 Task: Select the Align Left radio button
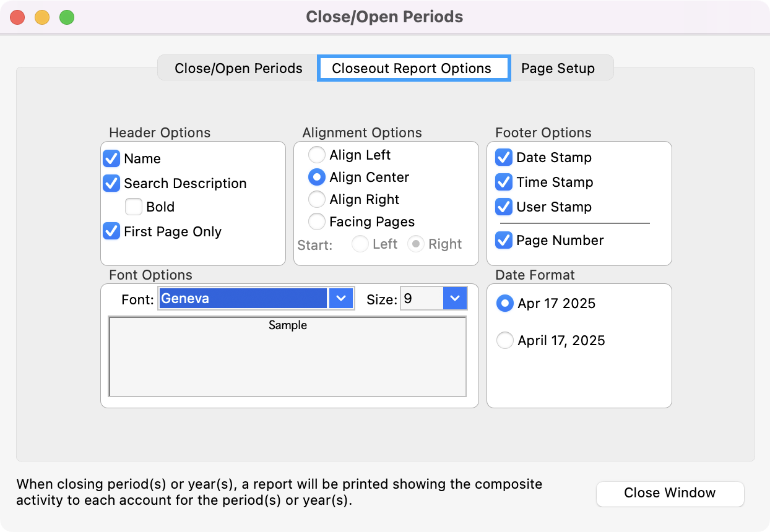click(x=316, y=155)
